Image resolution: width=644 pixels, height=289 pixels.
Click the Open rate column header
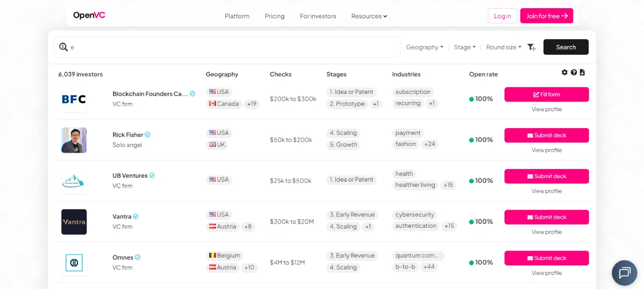[483, 75]
